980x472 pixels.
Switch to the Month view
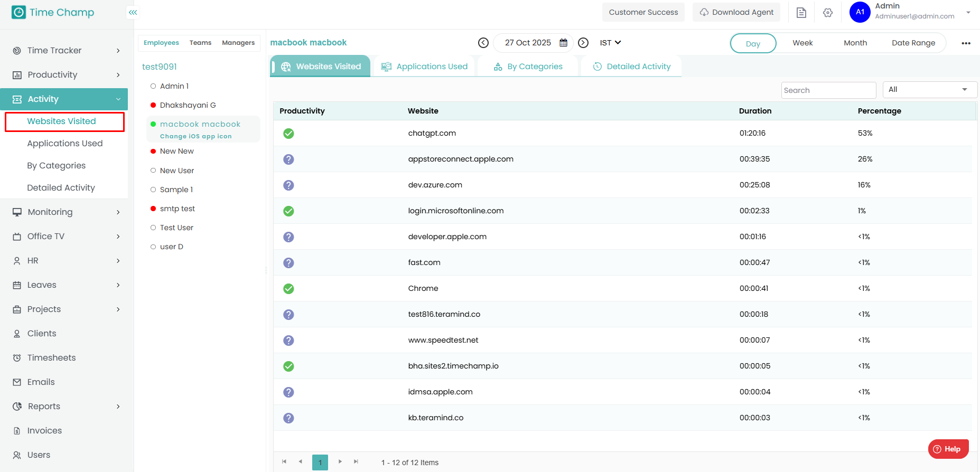[x=855, y=43]
